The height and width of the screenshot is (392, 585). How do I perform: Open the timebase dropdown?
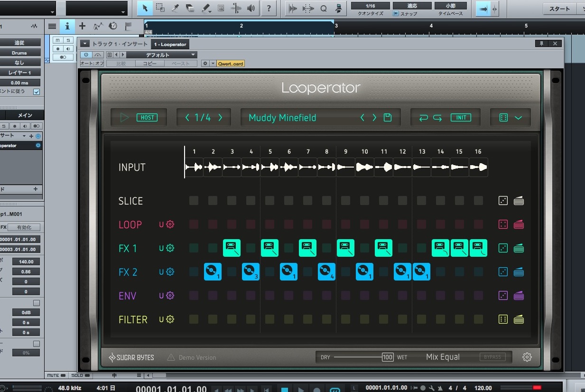(x=450, y=6)
